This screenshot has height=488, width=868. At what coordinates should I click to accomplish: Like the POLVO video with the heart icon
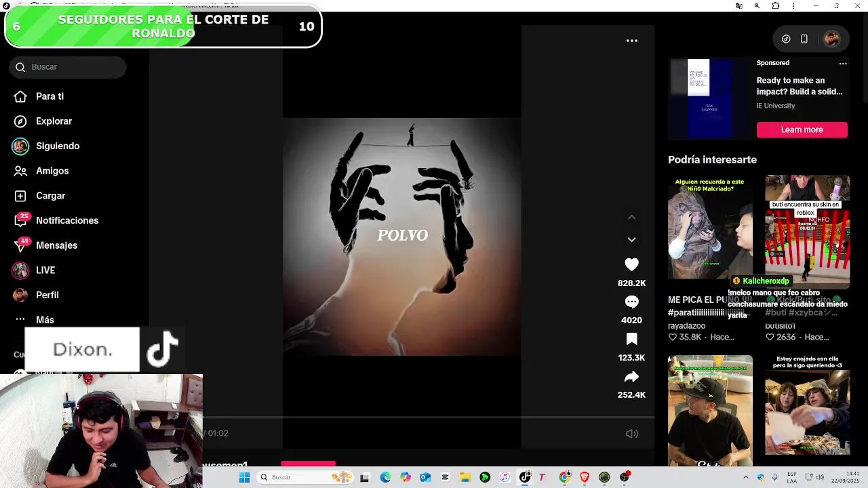pos(631,265)
